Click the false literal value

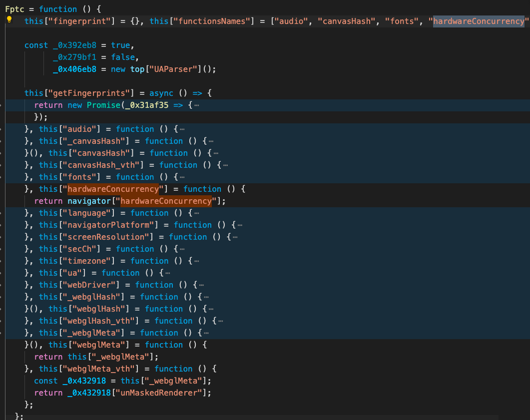click(x=123, y=57)
